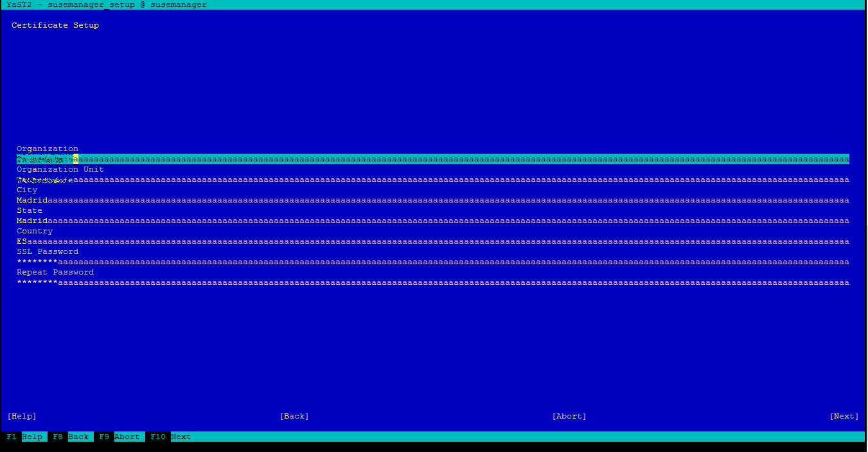Proceed using the [Next] button

(844, 417)
